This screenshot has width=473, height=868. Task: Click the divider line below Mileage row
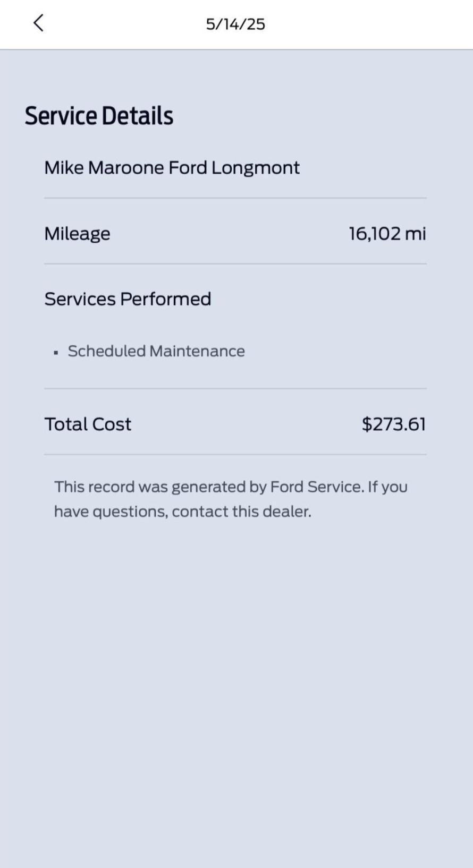(x=235, y=263)
